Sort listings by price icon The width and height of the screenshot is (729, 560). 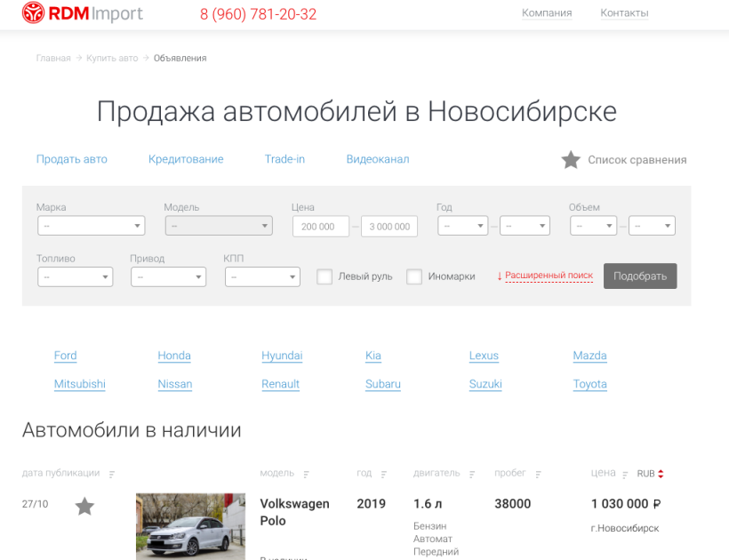tap(625, 474)
